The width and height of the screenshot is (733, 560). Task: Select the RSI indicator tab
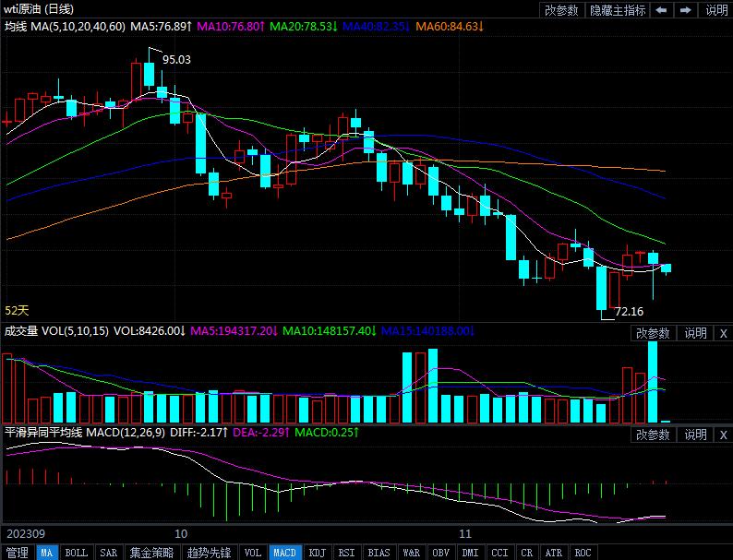tap(346, 553)
